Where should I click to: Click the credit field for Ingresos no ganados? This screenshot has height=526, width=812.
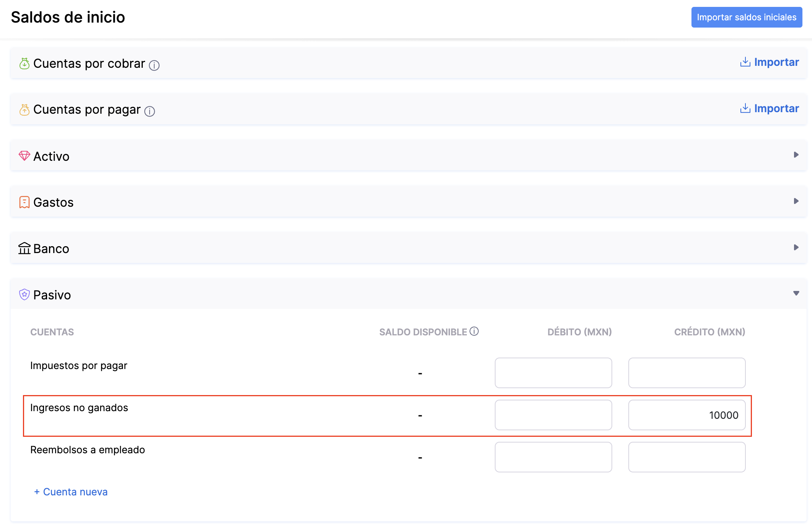coord(686,415)
